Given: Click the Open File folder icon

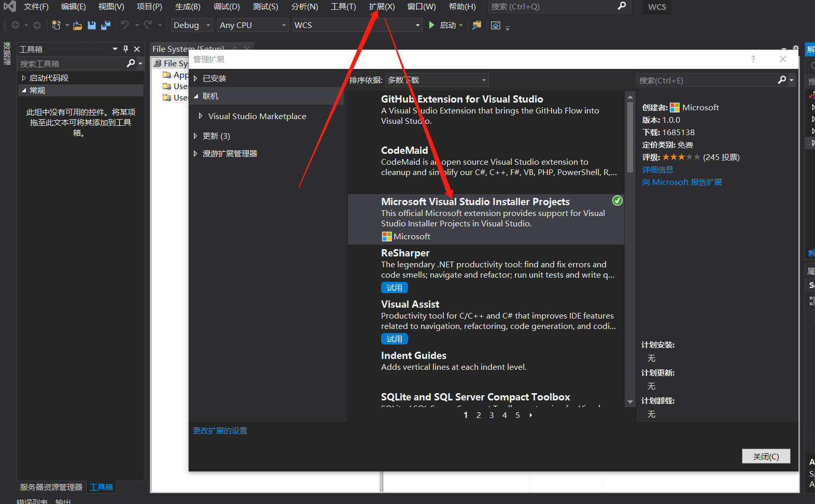Looking at the screenshot, I should [77, 25].
